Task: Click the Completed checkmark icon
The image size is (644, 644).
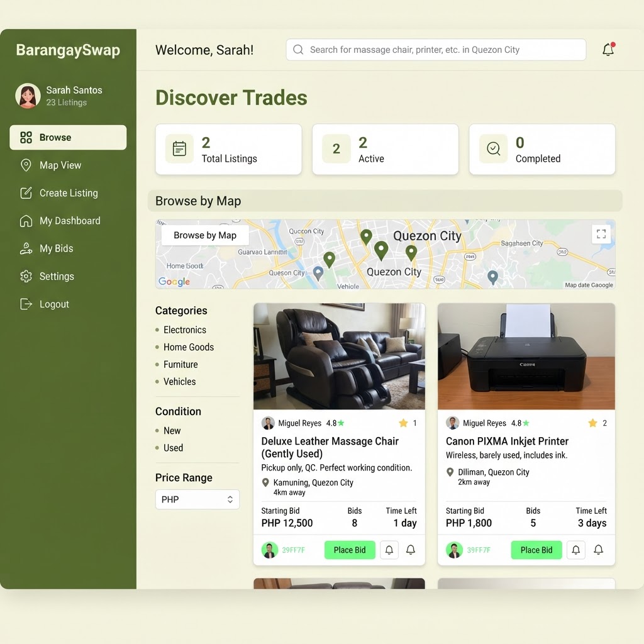Action: pos(493,148)
